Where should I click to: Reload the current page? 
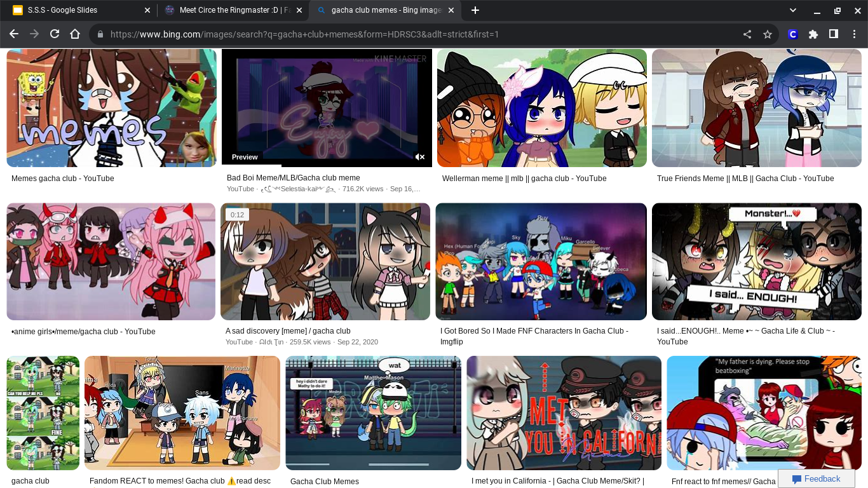tap(55, 34)
